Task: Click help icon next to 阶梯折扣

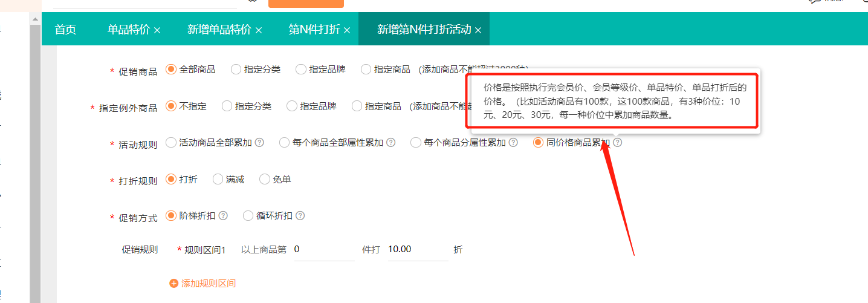Action: point(223,216)
